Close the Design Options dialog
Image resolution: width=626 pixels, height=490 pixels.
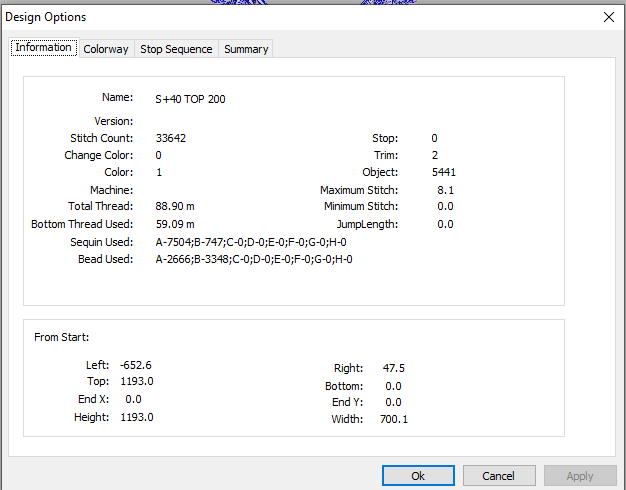point(609,17)
